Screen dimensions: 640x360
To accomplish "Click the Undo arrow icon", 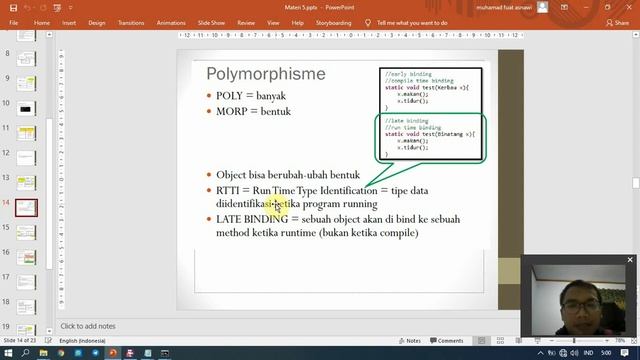I will point(27,8).
